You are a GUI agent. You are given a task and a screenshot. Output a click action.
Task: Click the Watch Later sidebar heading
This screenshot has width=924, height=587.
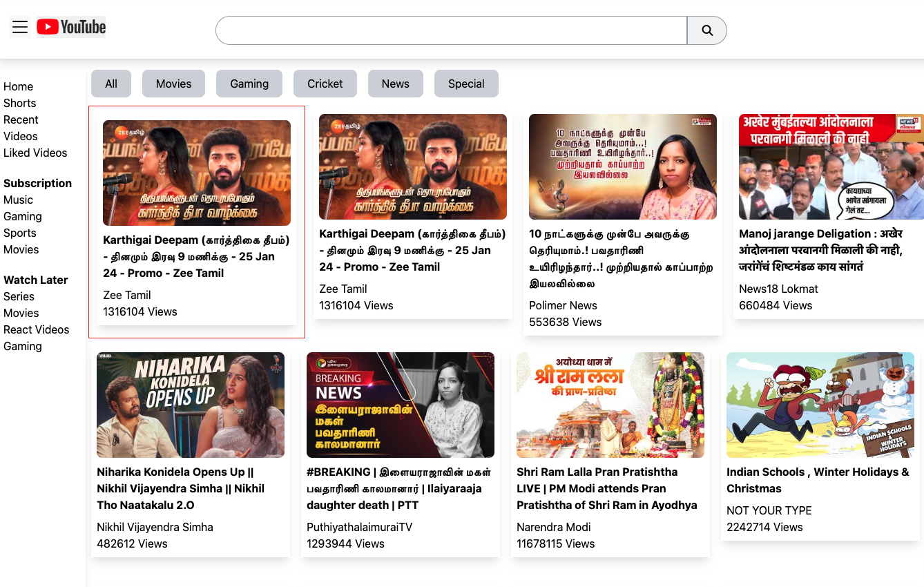click(36, 280)
